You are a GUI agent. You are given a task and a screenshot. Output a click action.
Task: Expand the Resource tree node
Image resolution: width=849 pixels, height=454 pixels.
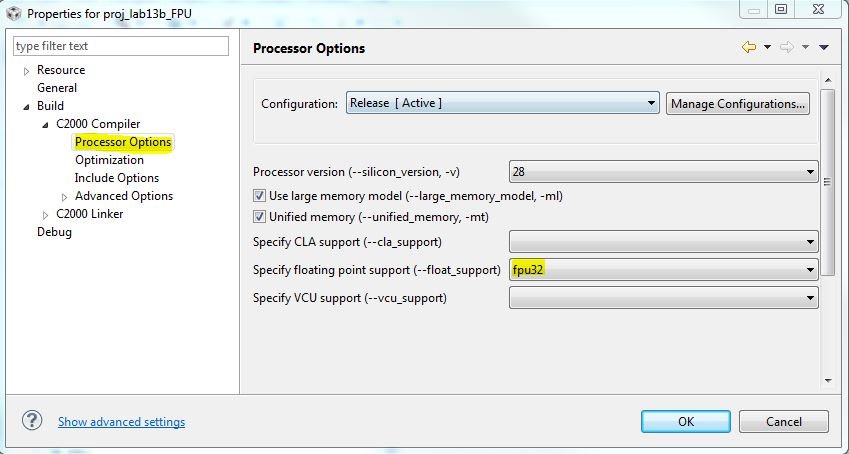coord(27,71)
